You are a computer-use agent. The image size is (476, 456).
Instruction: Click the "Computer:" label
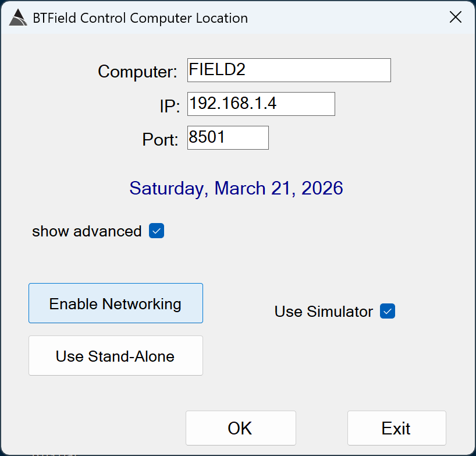tap(137, 72)
